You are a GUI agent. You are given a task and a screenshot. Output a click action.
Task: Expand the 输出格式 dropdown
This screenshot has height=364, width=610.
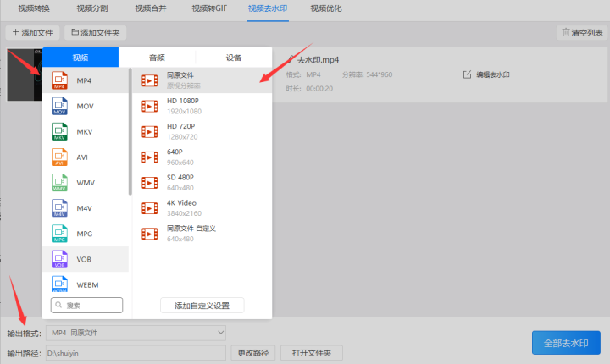136,333
